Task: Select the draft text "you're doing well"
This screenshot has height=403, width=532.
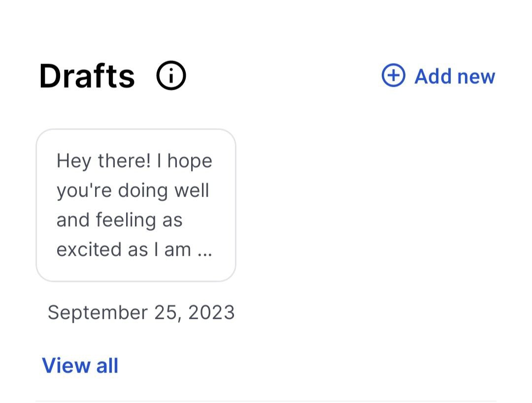Action: coord(133,190)
